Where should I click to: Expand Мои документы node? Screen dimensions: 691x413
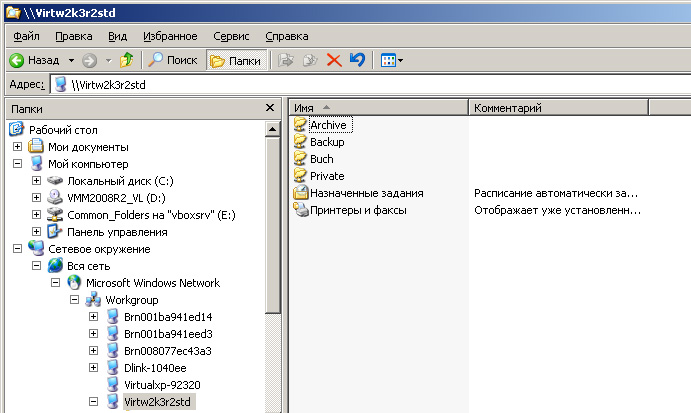(17, 146)
